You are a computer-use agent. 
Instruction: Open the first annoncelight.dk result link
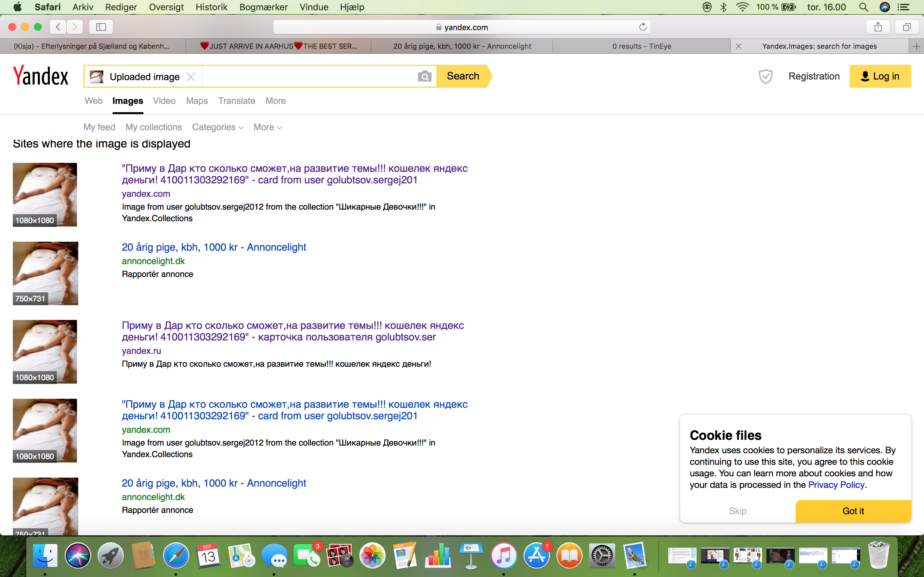tap(214, 247)
